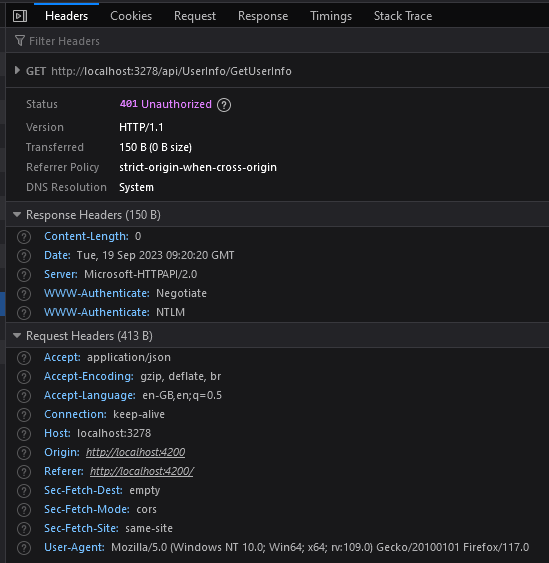Switch to the Request tab
549x563 pixels.
pyautogui.click(x=195, y=16)
